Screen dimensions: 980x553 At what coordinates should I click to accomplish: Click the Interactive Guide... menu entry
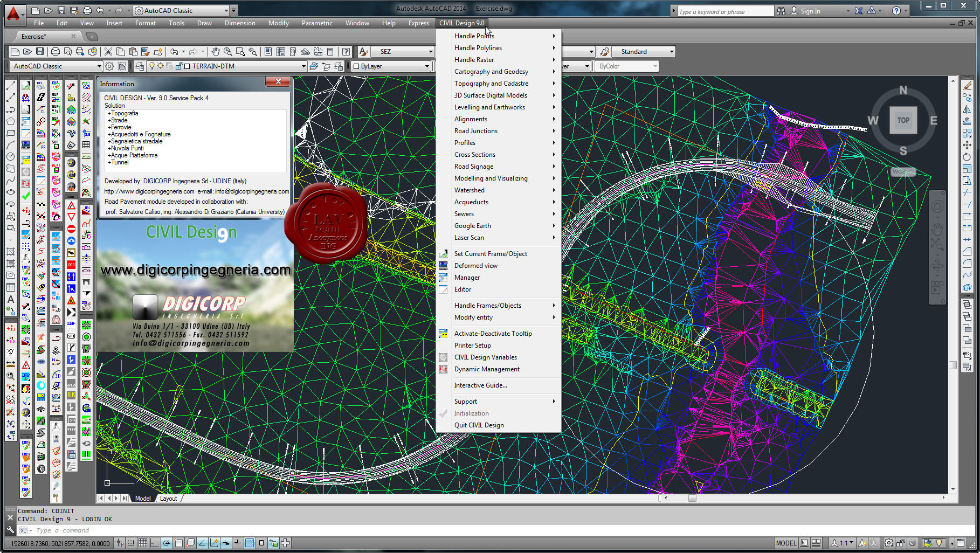499,385
